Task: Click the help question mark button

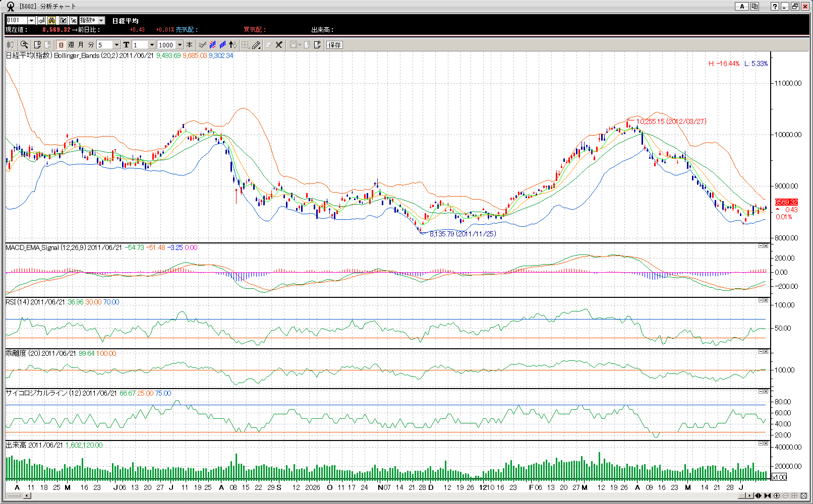Action: pos(775,7)
